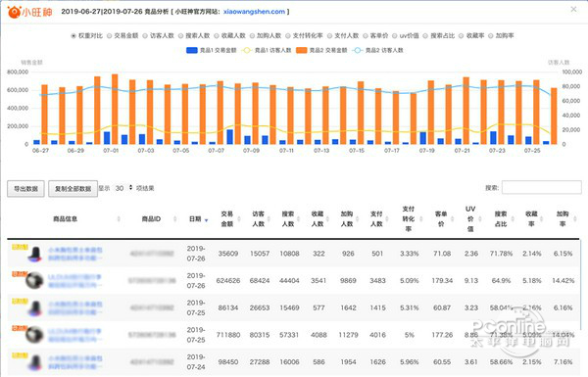Click the orange tag badge in 711880 row
This screenshot has width=588, height=377.
(x=20, y=328)
